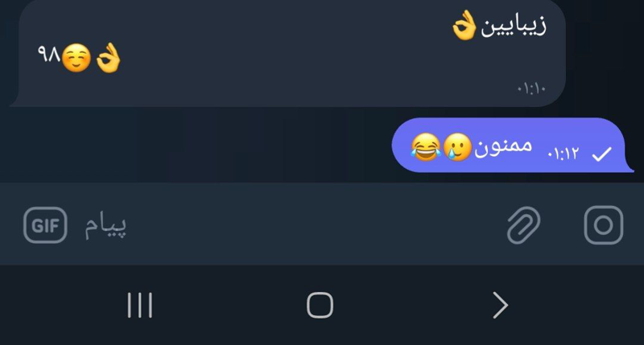
Task: Tap empty chat background left of outgoing bubble
Action: coord(201,145)
